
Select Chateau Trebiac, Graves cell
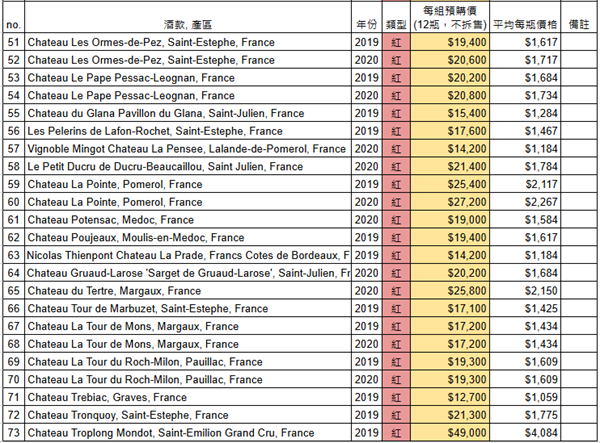pyautogui.click(x=188, y=397)
